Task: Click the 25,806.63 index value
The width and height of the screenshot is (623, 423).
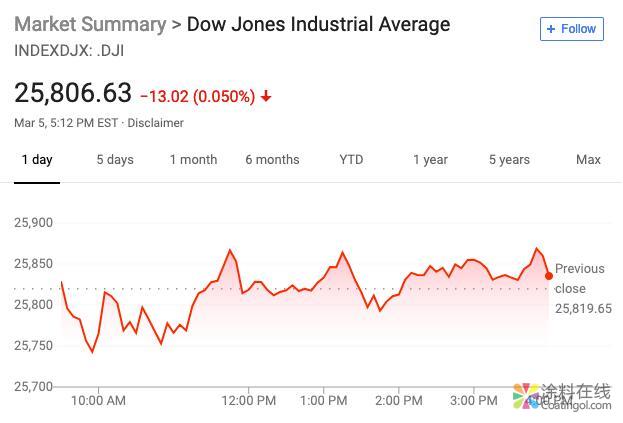Action: [73, 93]
